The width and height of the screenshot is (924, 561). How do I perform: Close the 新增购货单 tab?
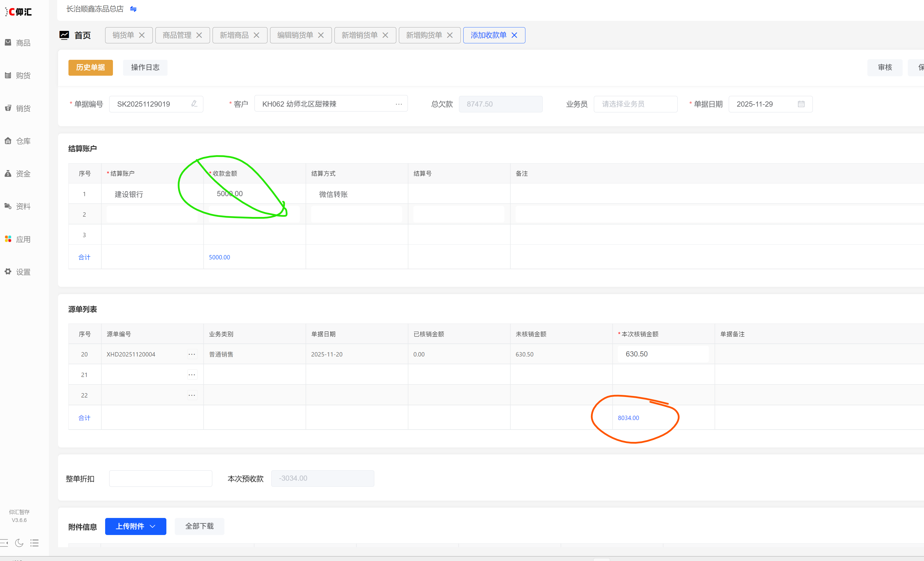(450, 35)
